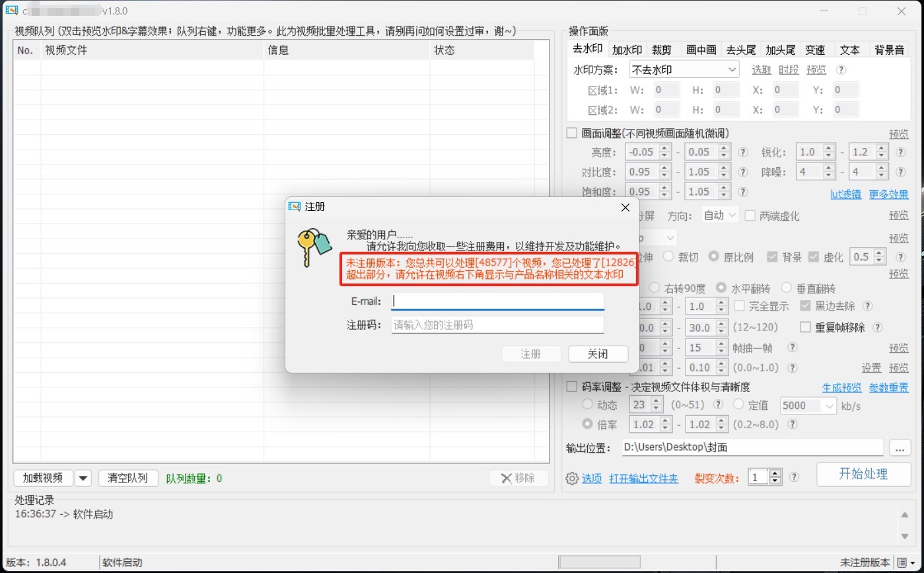Expand the arrow next to 加载视频
The image size is (924, 573).
point(83,478)
